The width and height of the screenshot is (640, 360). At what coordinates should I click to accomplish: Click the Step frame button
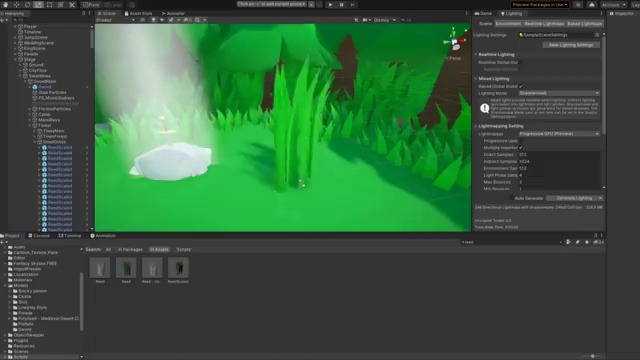click(x=352, y=5)
